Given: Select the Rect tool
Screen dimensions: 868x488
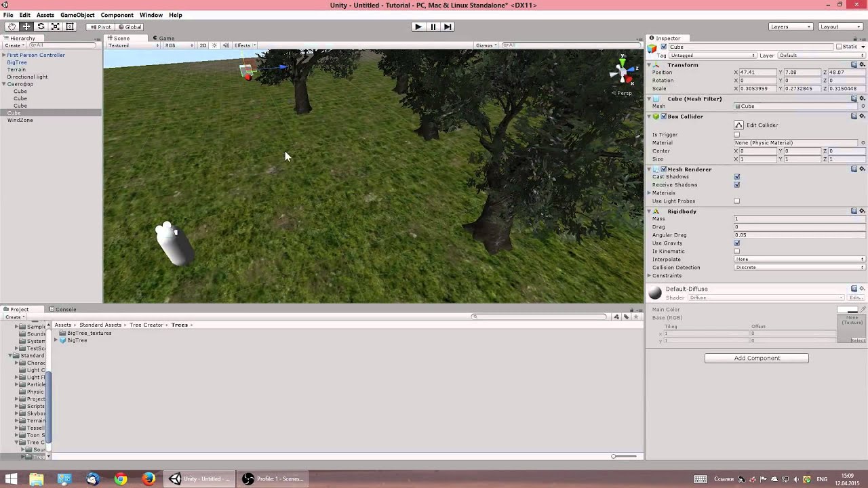Looking at the screenshot, I should pyautogui.click(x=70, y=26).
